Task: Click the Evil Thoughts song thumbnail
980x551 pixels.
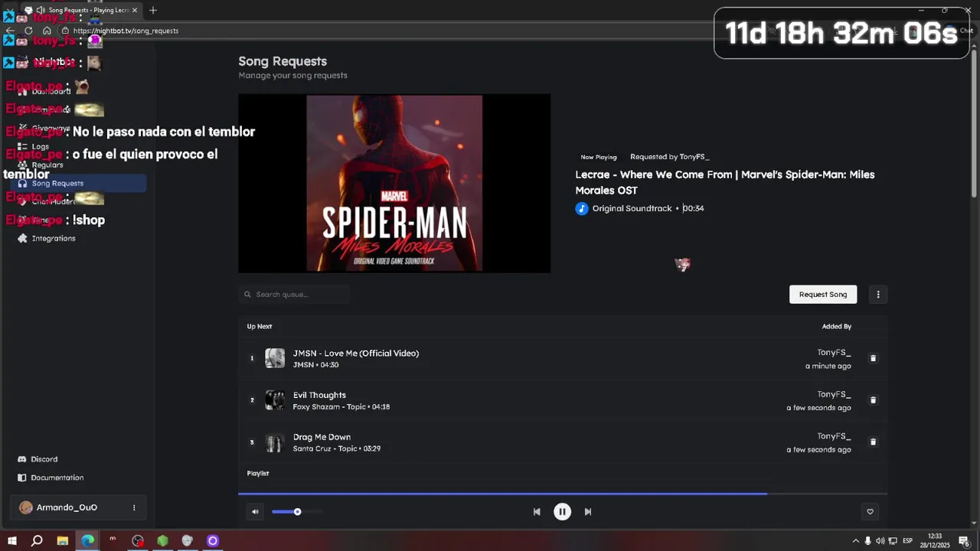Action: click(x=275, y=400)
